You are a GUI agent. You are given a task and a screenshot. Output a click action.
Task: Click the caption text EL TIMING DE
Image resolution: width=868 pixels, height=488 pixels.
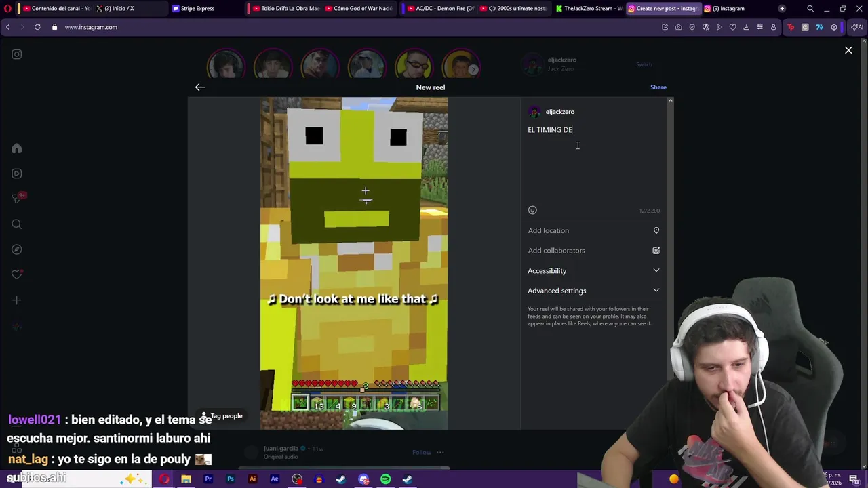[550, 129]
